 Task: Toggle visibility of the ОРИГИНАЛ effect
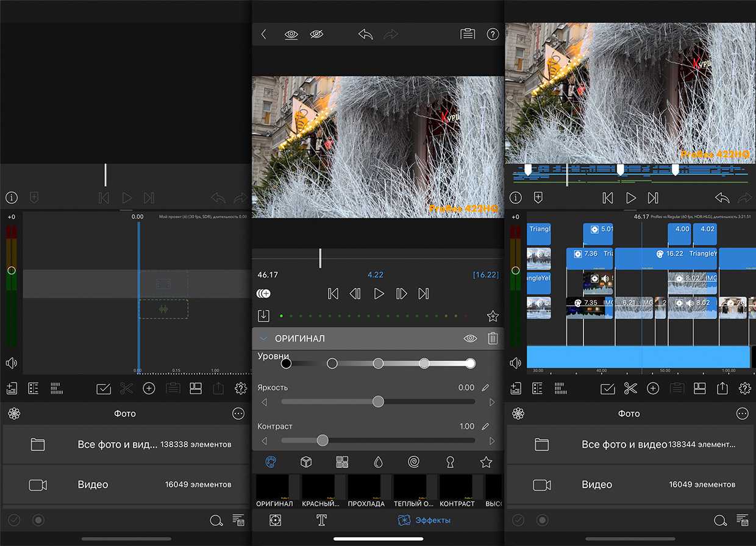point(470,339)
